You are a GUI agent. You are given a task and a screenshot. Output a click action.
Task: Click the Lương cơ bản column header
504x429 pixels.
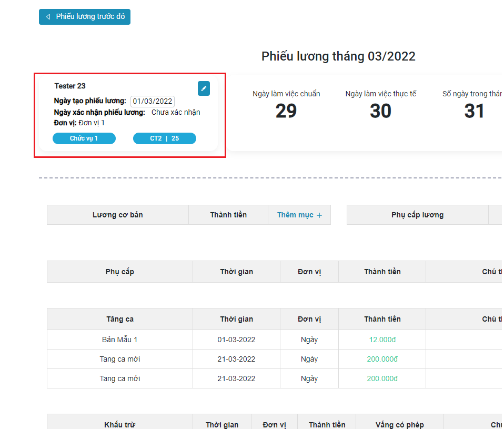[118, 215]
